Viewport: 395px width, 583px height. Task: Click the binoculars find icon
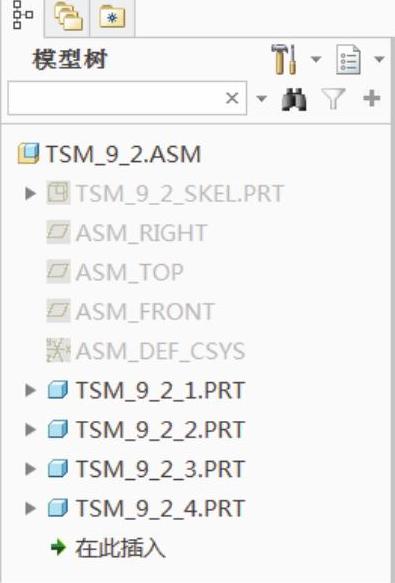(294, 99)
